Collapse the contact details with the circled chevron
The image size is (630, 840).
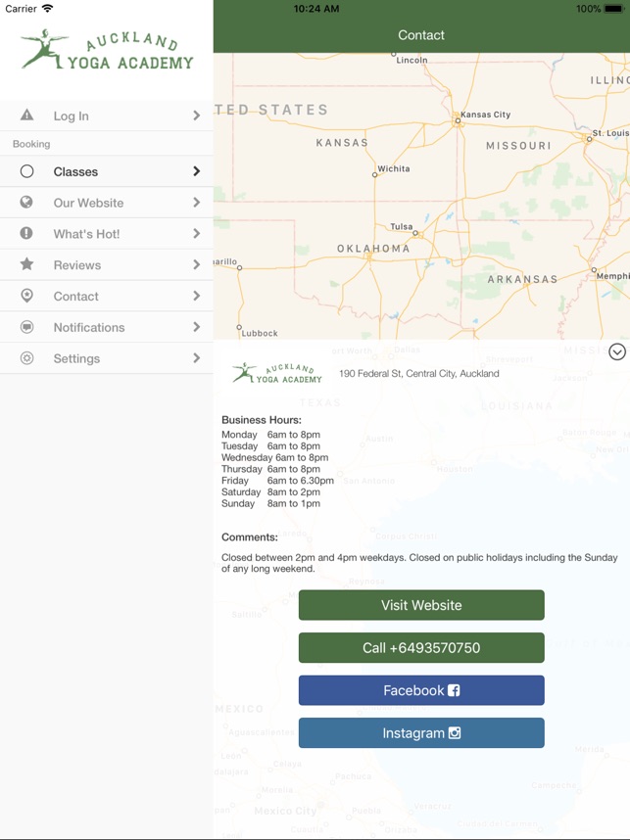pos(617,352)
